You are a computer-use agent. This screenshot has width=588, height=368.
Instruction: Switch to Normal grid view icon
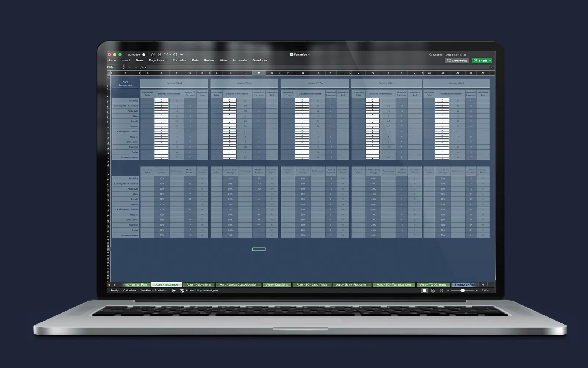click(424, 290)
